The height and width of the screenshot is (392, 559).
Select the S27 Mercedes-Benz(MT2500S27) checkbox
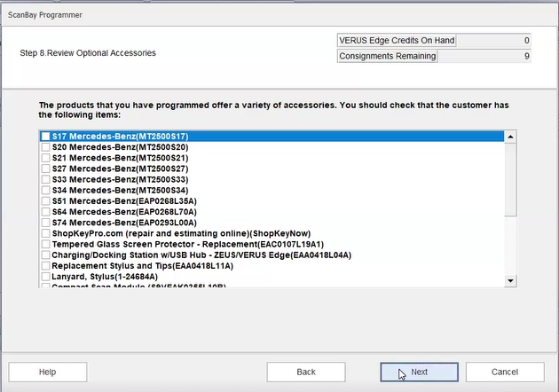tap(45, 169)
